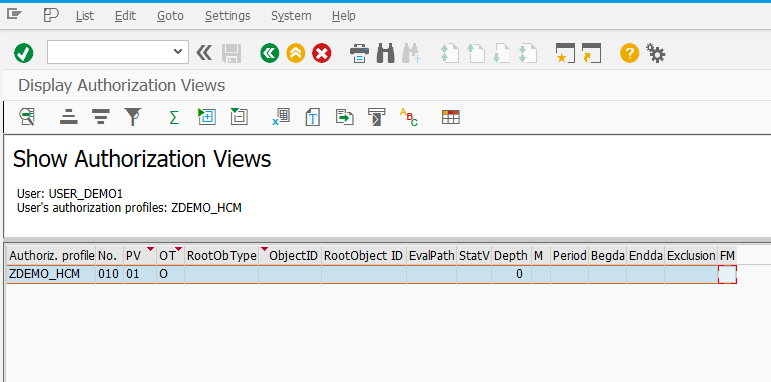The height and width of the screenshot is (382, 771).
Task: Collapse the command field with double chevron
Action: tap(204, 53)
